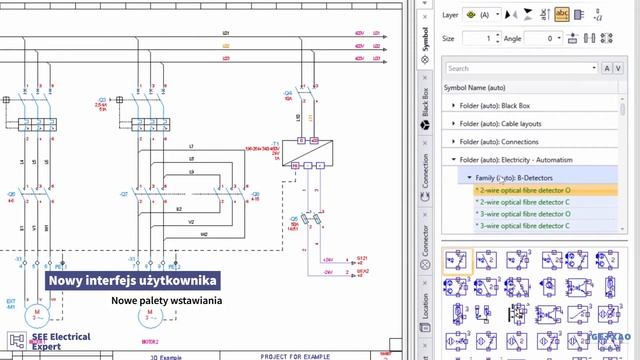640x360 pixels.
Task: Pick the two joined vertical components thumbnail
Action: (482, 314)
